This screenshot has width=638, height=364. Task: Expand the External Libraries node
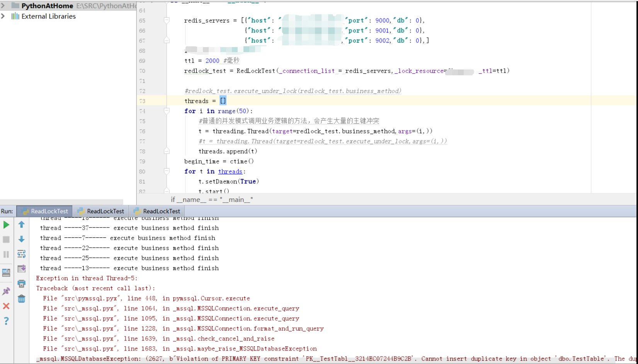point(3,16)
